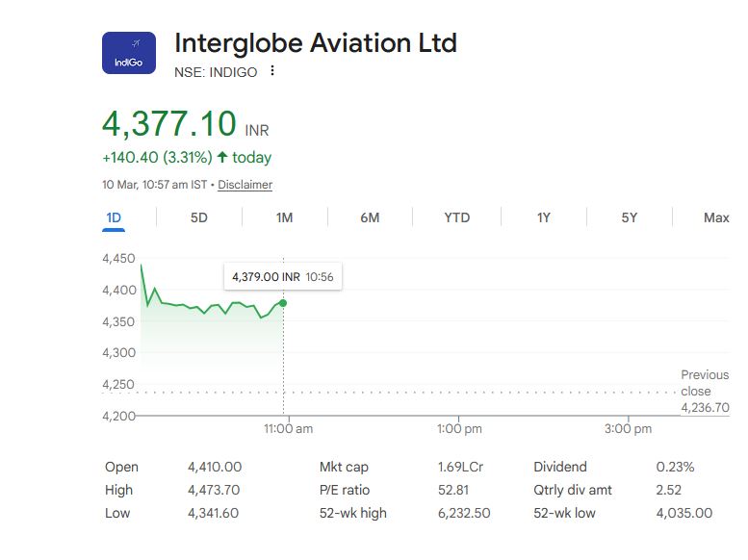Open the Disclaimer link
748x560 pixels.
245,185
